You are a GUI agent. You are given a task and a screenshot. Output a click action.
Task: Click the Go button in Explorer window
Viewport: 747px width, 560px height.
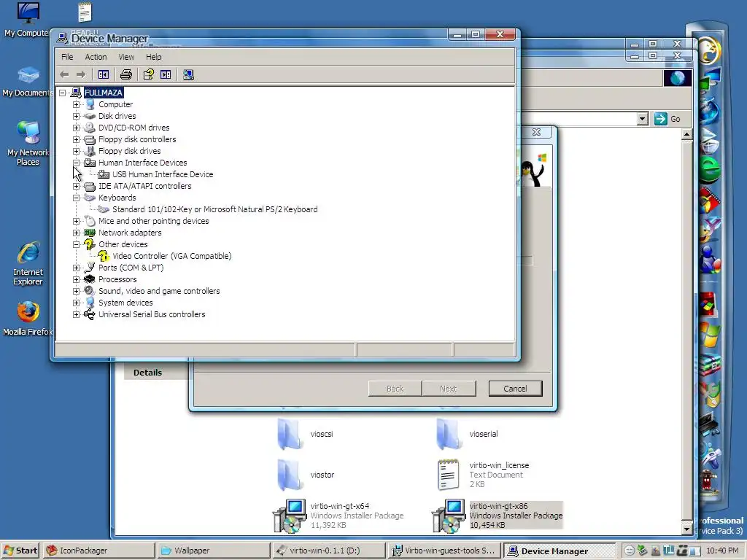pos(668,119)
